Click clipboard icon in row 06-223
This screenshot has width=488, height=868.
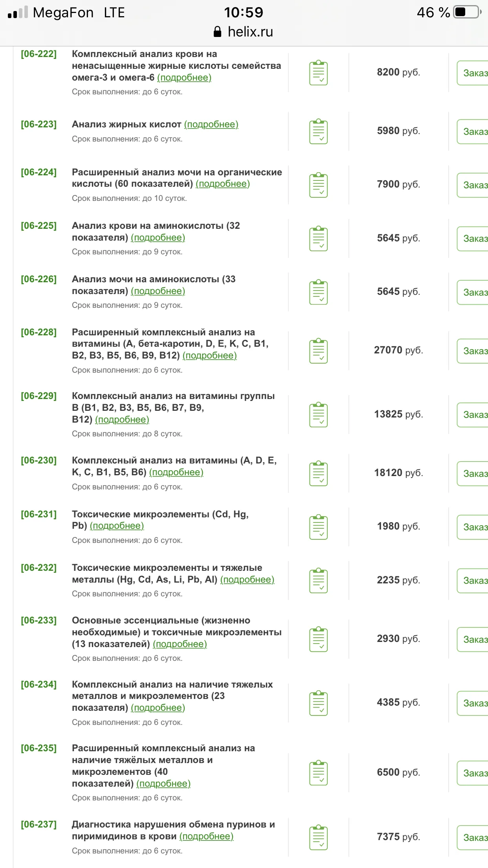(318, 131)
